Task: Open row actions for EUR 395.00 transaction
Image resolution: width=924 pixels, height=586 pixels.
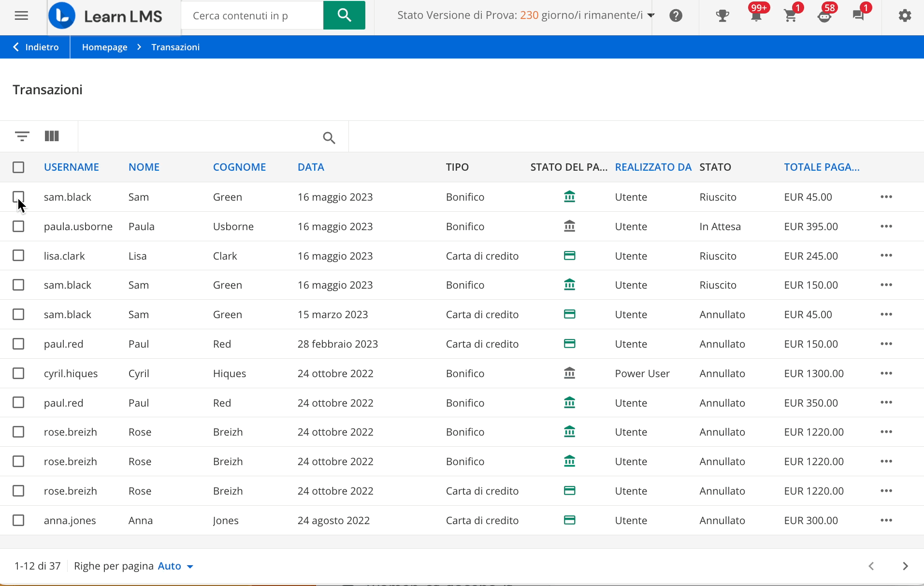Action: pyautogui.click(x=886, y=226)
